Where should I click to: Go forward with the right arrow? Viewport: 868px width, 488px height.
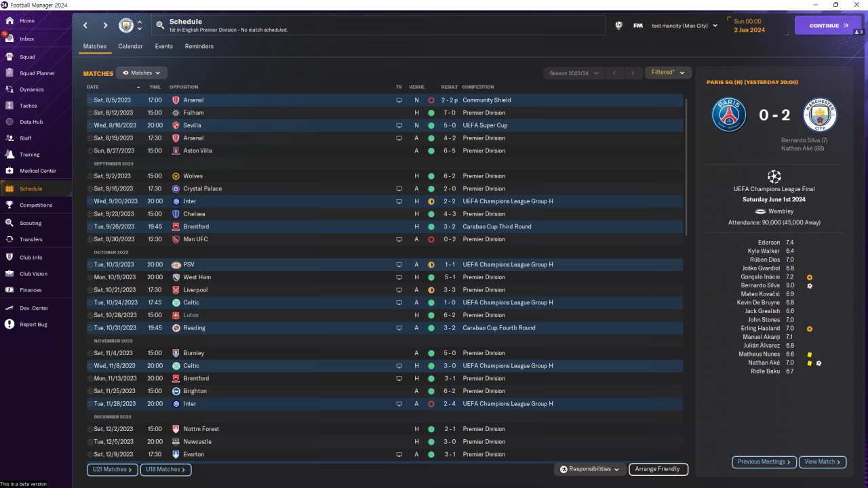click(x=105, y=26)
